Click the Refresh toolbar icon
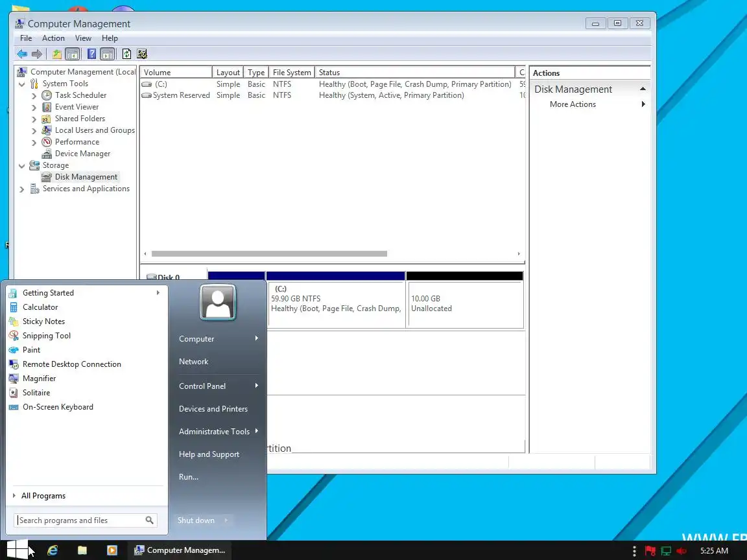 [126, 54]
